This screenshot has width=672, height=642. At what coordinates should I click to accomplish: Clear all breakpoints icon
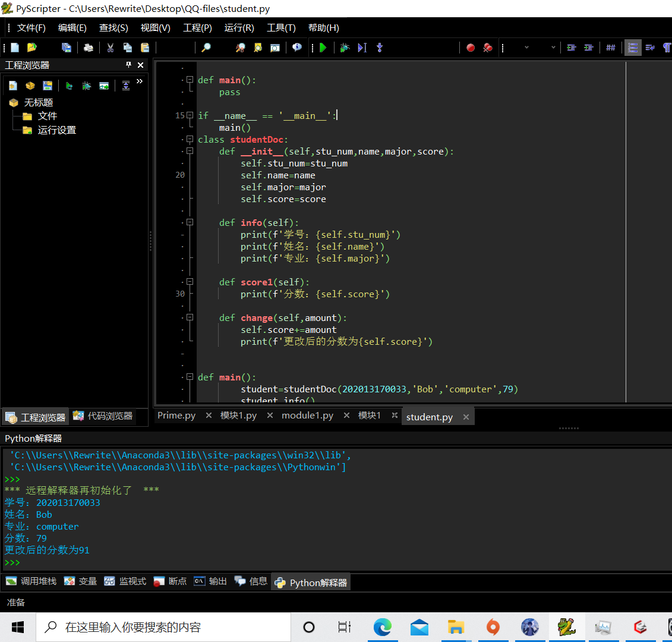point(488,48)
